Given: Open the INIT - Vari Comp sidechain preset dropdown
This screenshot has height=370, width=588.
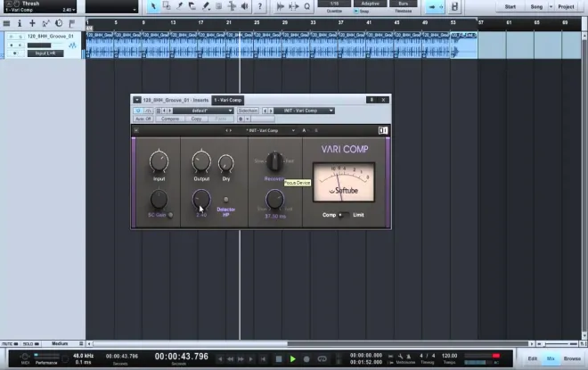Looking at the screenshot, I should tap(304, 111).
